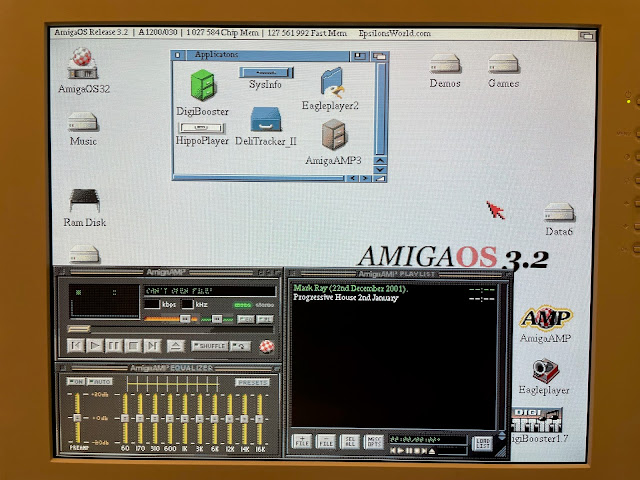Click Previous track button in AmigaAMP main window
The image size is (640, 480).
tap(76, 346)
